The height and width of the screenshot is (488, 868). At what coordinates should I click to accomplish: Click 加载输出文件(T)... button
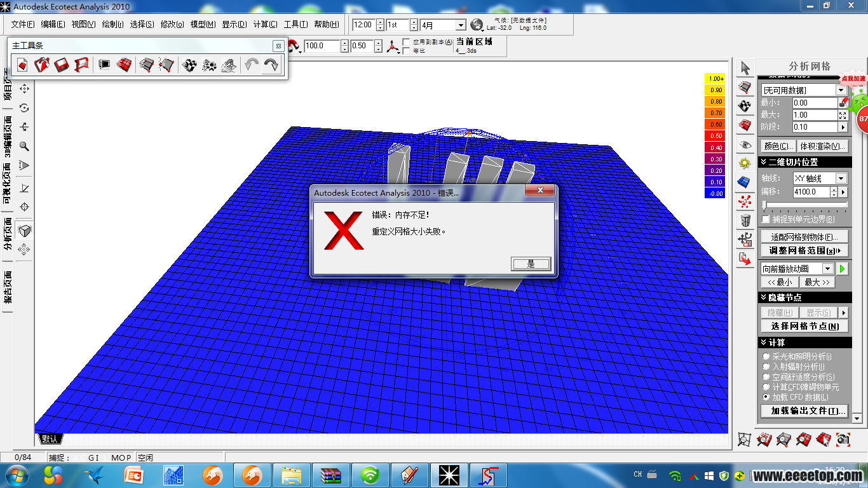[804, 410]
